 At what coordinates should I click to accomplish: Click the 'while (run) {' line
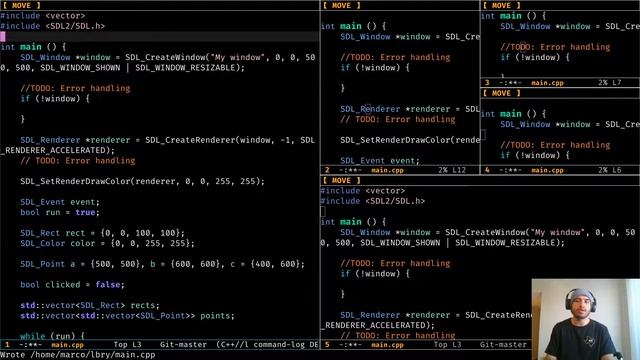(x=52, y=336)
